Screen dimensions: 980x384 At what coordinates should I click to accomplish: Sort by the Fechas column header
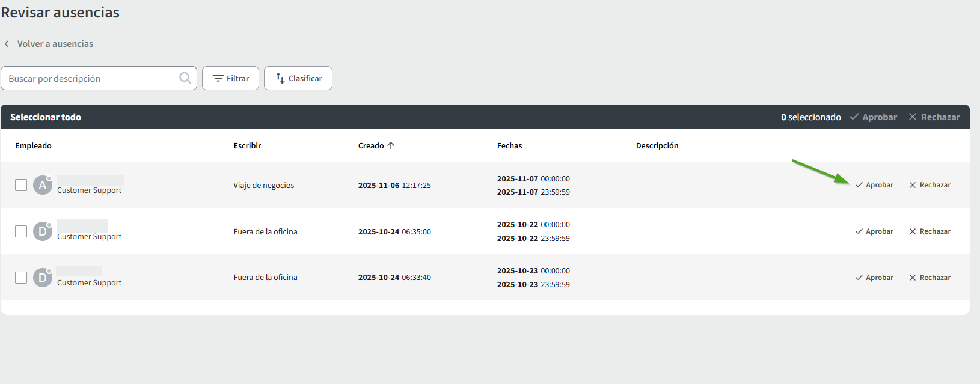click(509, 145)
